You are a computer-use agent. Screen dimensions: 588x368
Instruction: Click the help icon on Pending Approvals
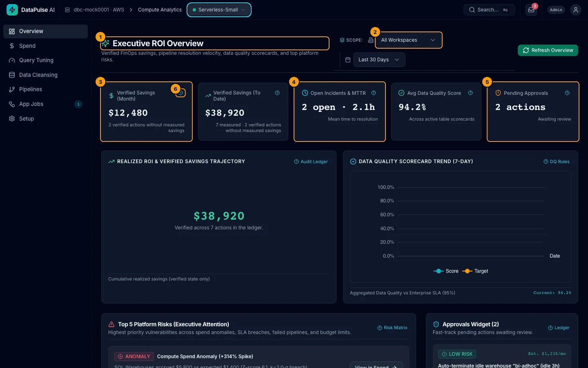coord(567,93)
